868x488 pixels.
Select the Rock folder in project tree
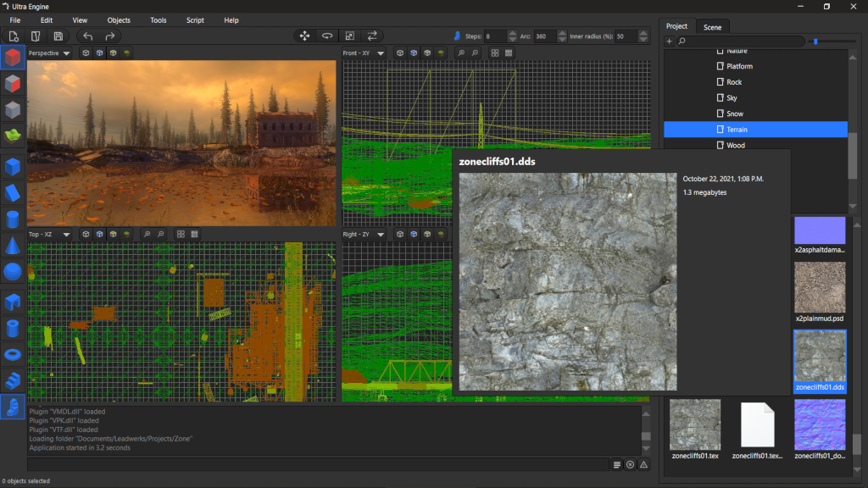tap(734, 82)
